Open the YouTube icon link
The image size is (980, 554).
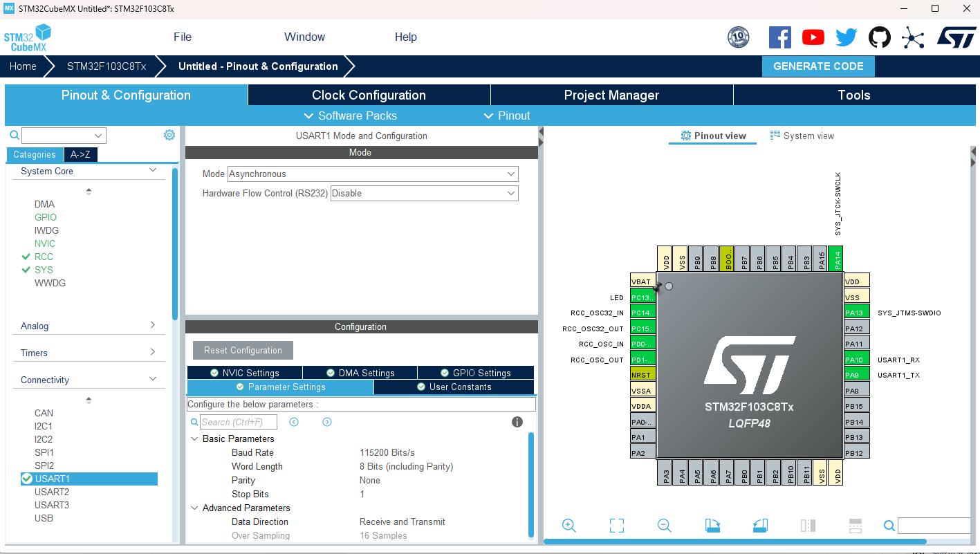click(813, 37)
